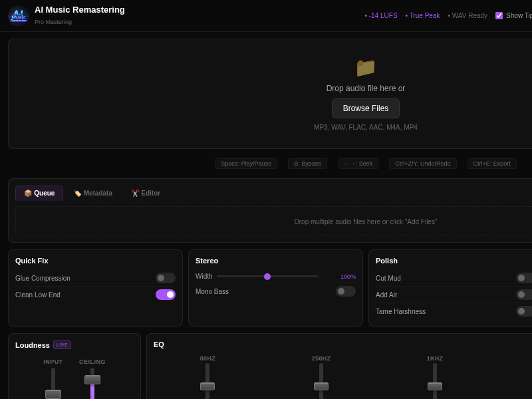This screenshot has width=532, height=399.
Task: Enable Glue Compression toggle
Action: (x=166, y=278)
